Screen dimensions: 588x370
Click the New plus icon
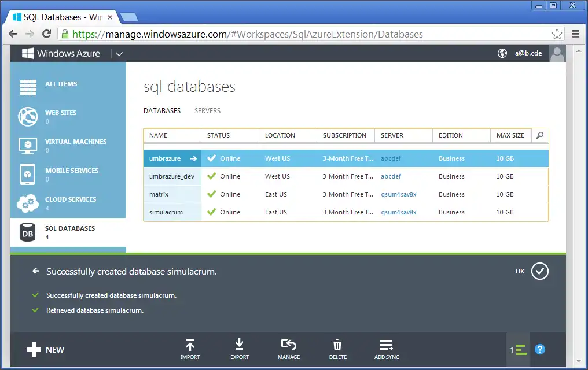34,349
